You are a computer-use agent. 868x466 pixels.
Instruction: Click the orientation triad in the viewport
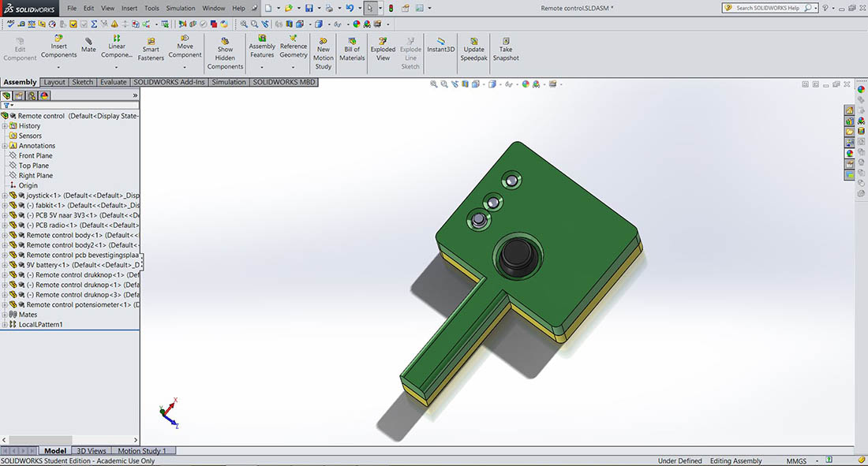(170, 413)
